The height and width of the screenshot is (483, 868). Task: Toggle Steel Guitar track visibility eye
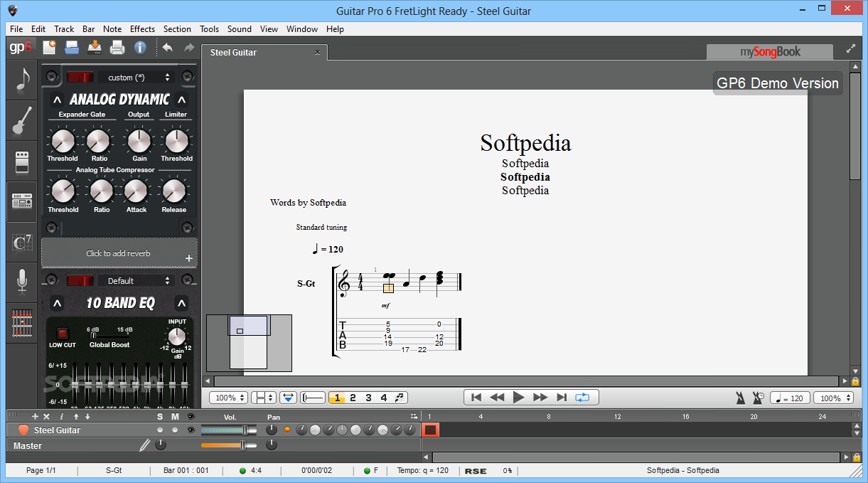click(191, 430)
